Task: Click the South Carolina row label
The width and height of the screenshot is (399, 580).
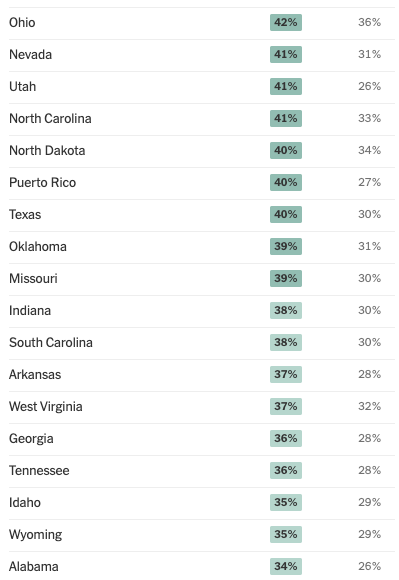Action: [51, 343]
